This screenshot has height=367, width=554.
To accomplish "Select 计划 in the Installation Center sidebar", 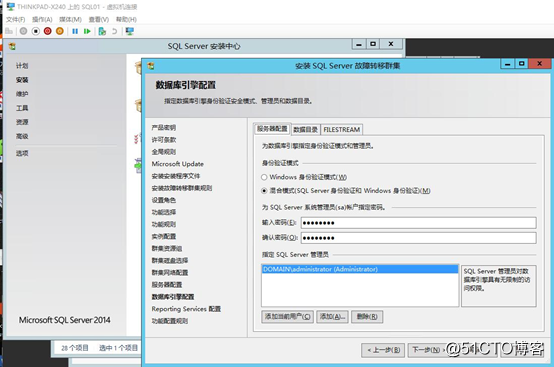I will click(x=22, y=66).
